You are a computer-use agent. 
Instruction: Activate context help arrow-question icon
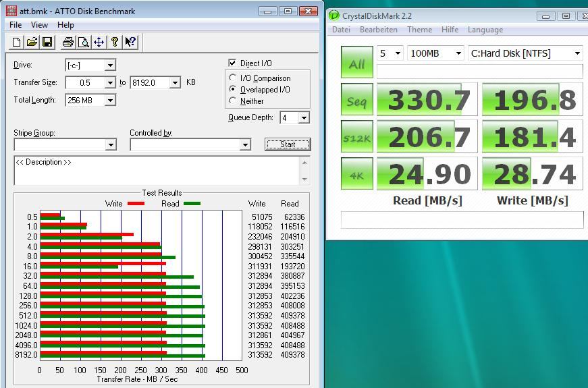pyautogui.click(x=130, y=42)
